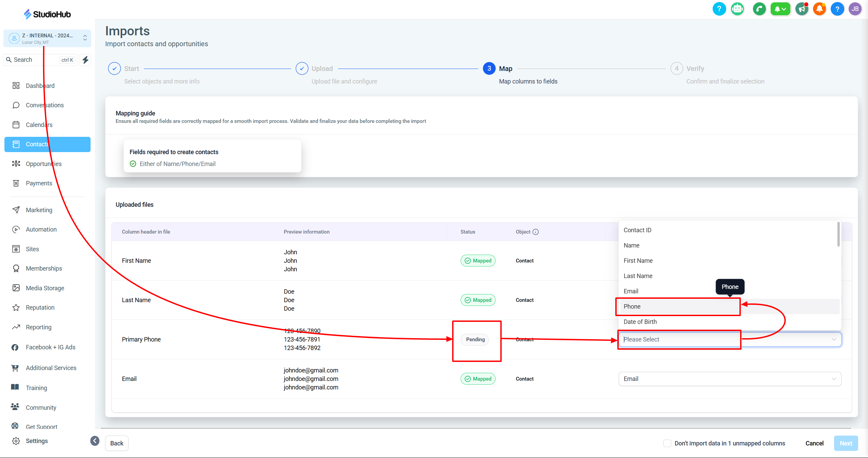
Task: Open the megaphone announcements icon
Action: click(x=802, y=9)
